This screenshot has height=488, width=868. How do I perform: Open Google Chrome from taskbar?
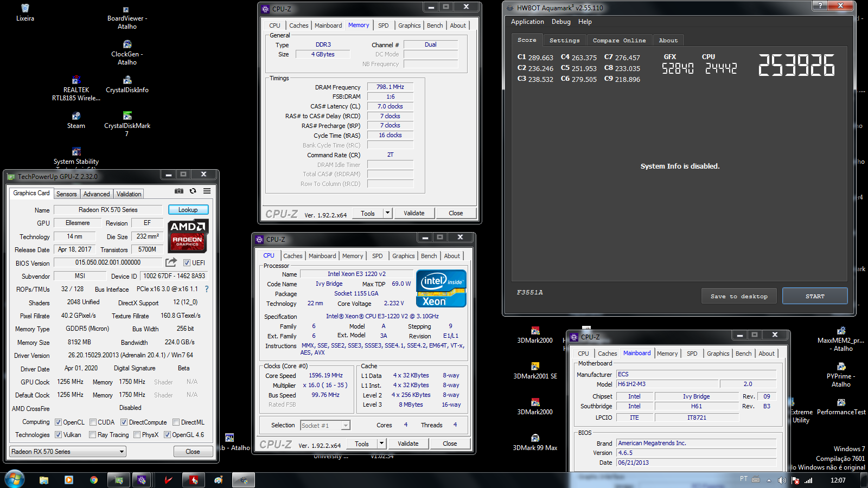pyautogui.click(x=94, y=480)
